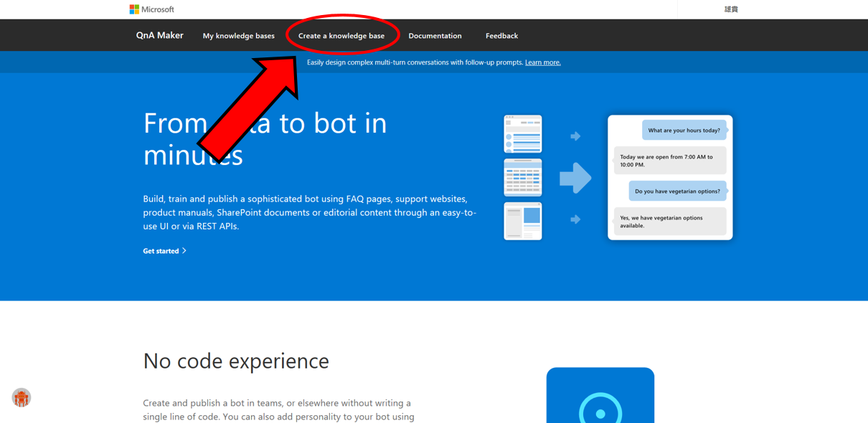868x423 pixels.
Task: Click the 'What are your hours today?' bubble
Action: pyautogui.click(x=684, y=130)
